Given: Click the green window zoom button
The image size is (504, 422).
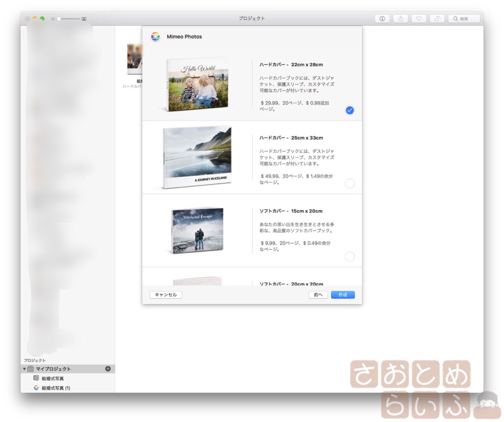Looking at the screenshot, I should (x=42, y=19).
